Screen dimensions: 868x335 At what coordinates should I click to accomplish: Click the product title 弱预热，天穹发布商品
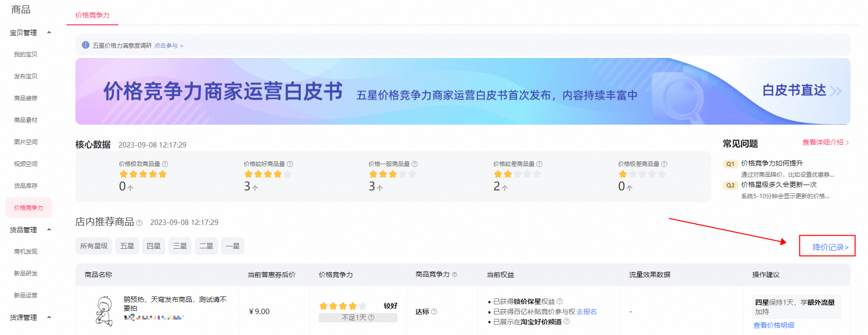click(x=175, y=304)
